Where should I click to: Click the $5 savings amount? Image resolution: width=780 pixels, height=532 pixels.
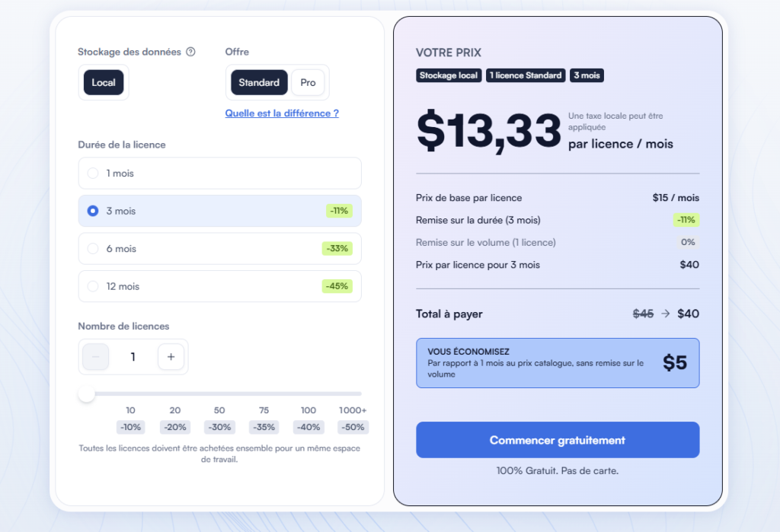point(675,362)
